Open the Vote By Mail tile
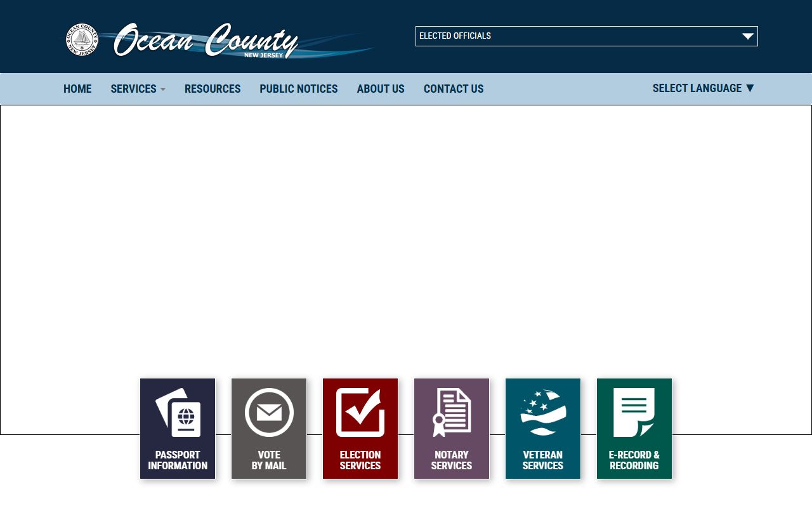This screenshot has height=508, width=812. click(269, 429)
